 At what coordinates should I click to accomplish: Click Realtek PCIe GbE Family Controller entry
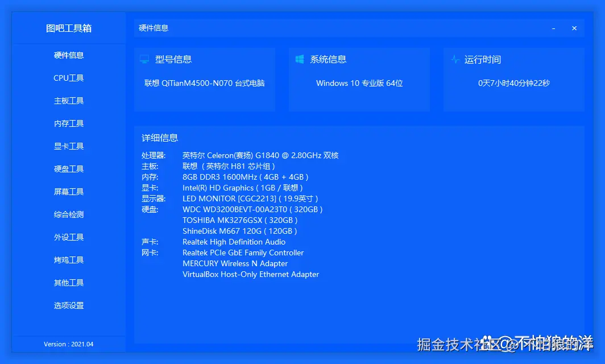click(x=243, y=253)
